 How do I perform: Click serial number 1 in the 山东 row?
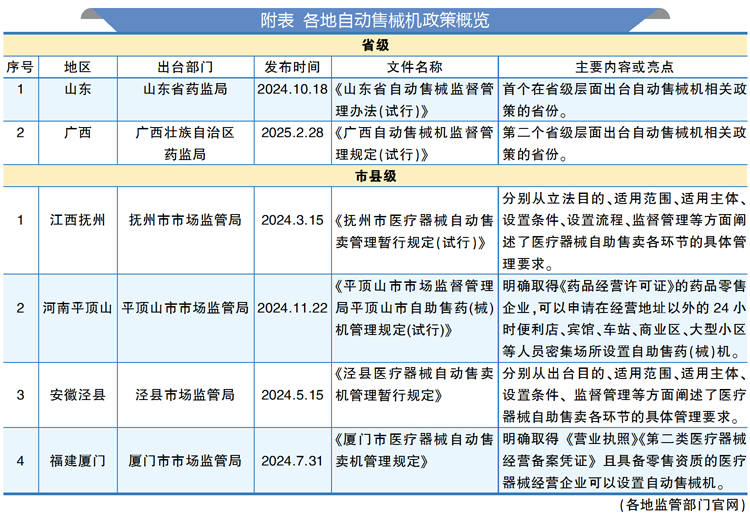click(20, 89)
